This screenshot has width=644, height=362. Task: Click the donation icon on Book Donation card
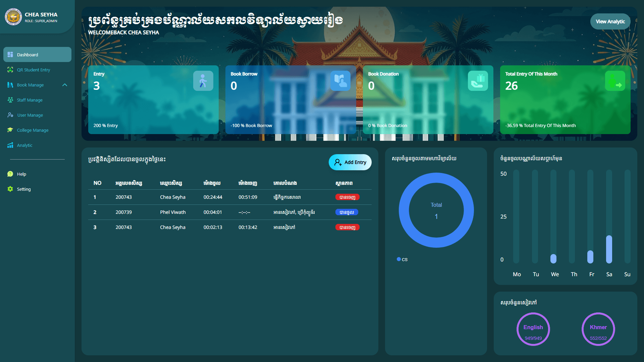tap(478, 80)
